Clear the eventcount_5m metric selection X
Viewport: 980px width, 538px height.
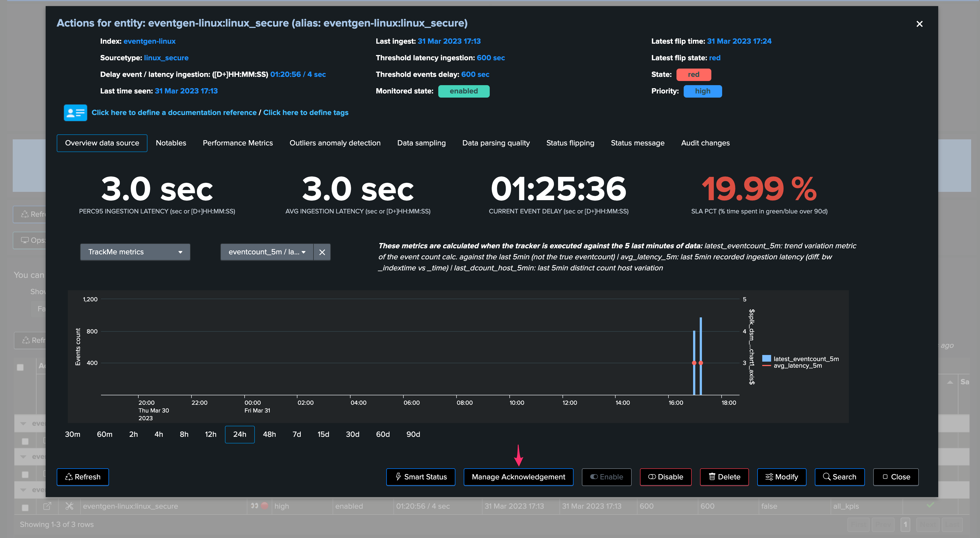coord(322,252)
